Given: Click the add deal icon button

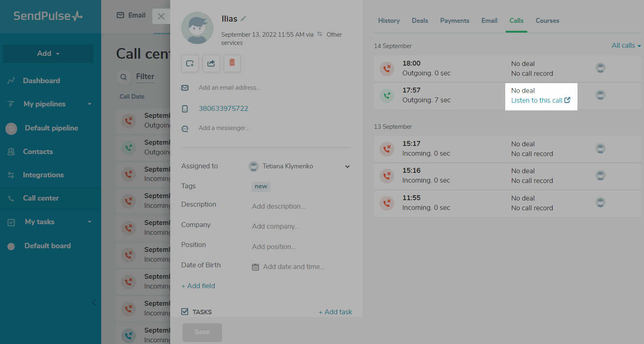Looking at the screenshot, I should (190, 63).
